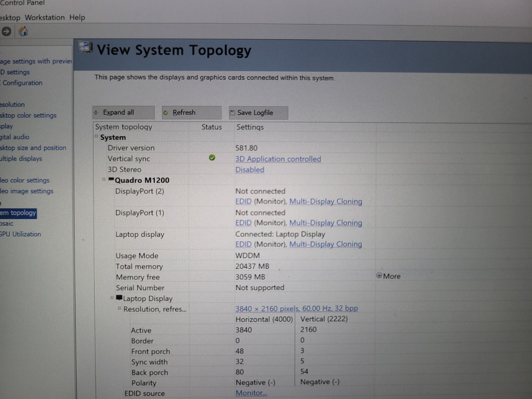Image resolution: width=532 pixels, height=399 pixels.
Task: Open the Help menu
Action: pyautogui.click(x=77, y=17)
